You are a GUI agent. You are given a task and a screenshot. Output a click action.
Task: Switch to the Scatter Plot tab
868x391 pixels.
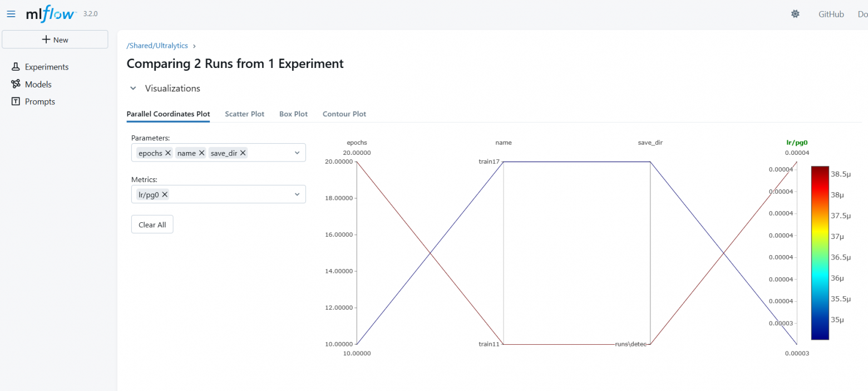click(x=244, y=114)
